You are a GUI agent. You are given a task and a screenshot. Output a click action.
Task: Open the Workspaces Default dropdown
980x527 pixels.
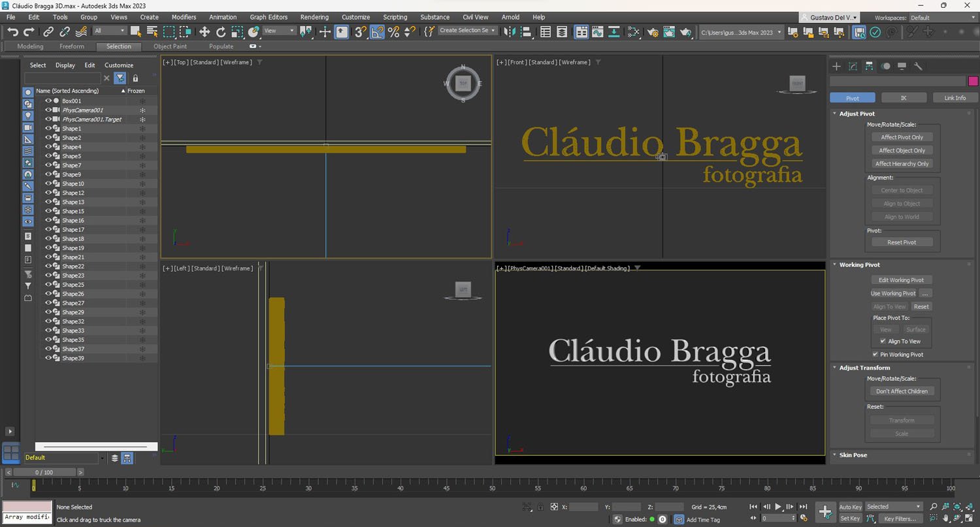coord(942,18)
